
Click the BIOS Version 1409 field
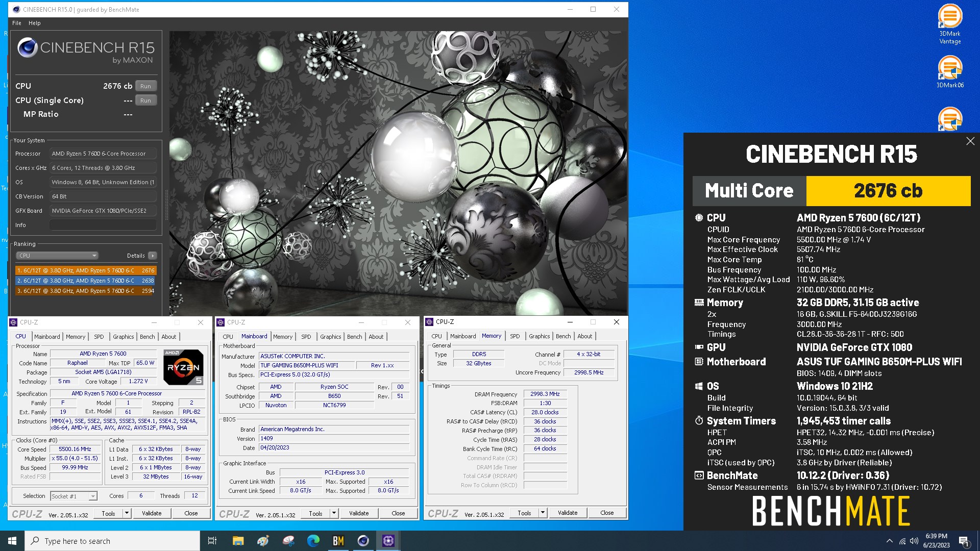334,439
